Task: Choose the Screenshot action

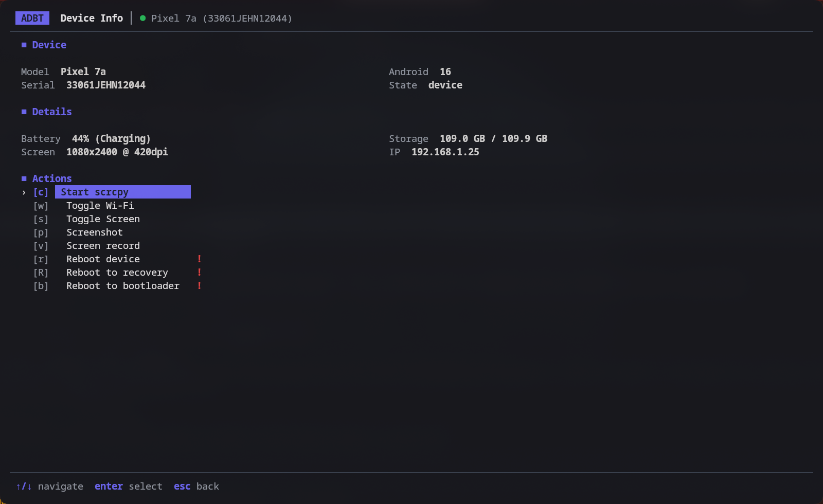Action: tap(95, 232)
